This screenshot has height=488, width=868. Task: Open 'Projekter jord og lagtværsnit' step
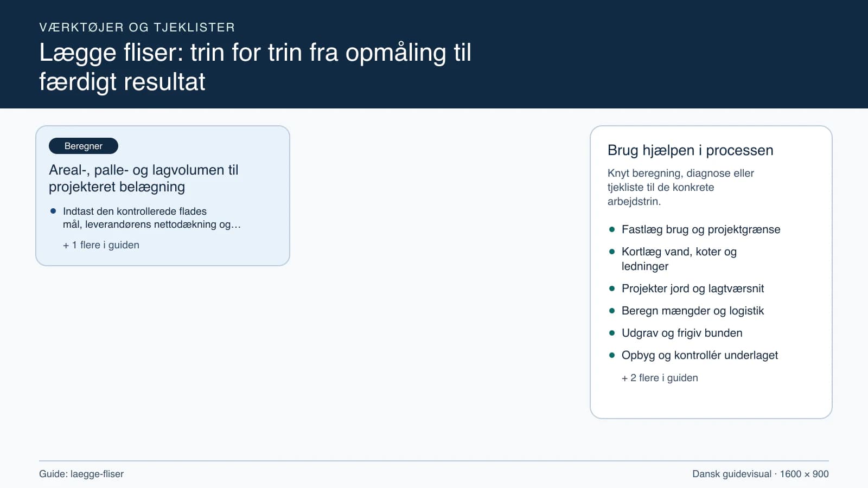(693, 288)
